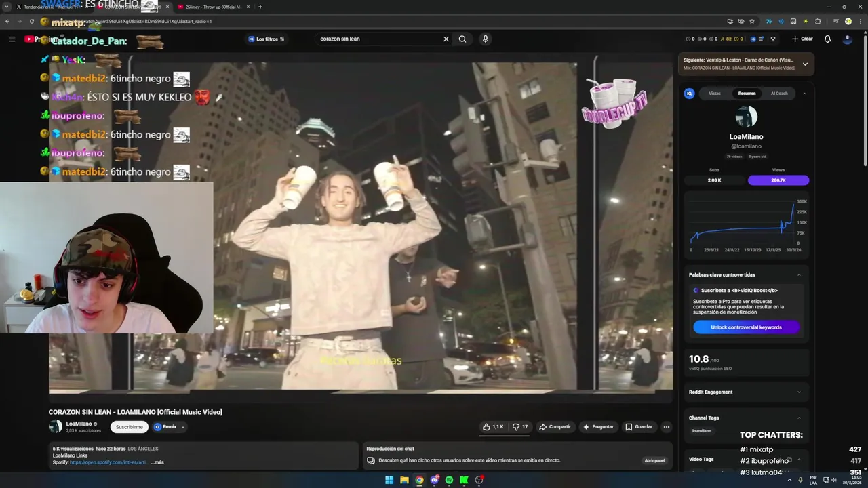Close the 2Slimey - Throw up tab
This screenshot has width=868, height=488.
pos(248,7)
